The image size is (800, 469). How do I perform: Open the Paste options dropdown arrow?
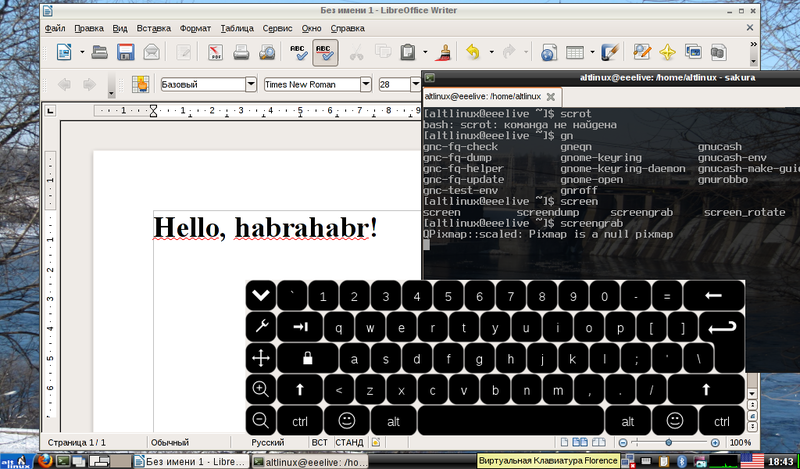pyautogui.click(x=425, y=52)
